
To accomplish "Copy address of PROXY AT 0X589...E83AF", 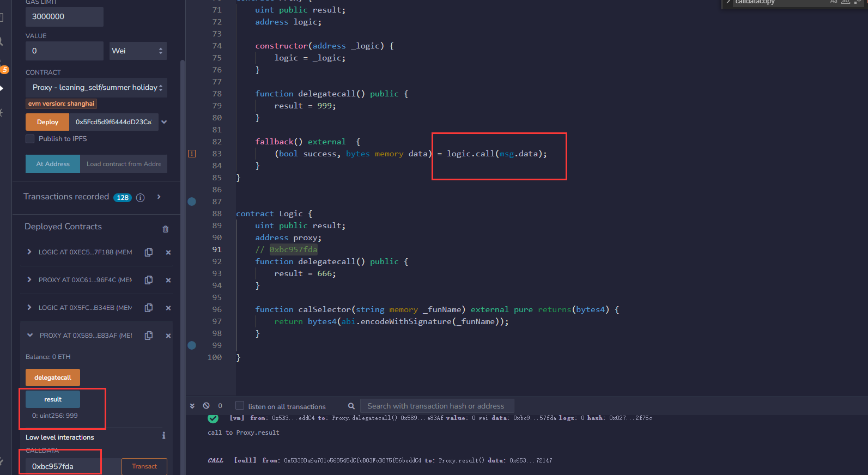I will coord(148,336).
